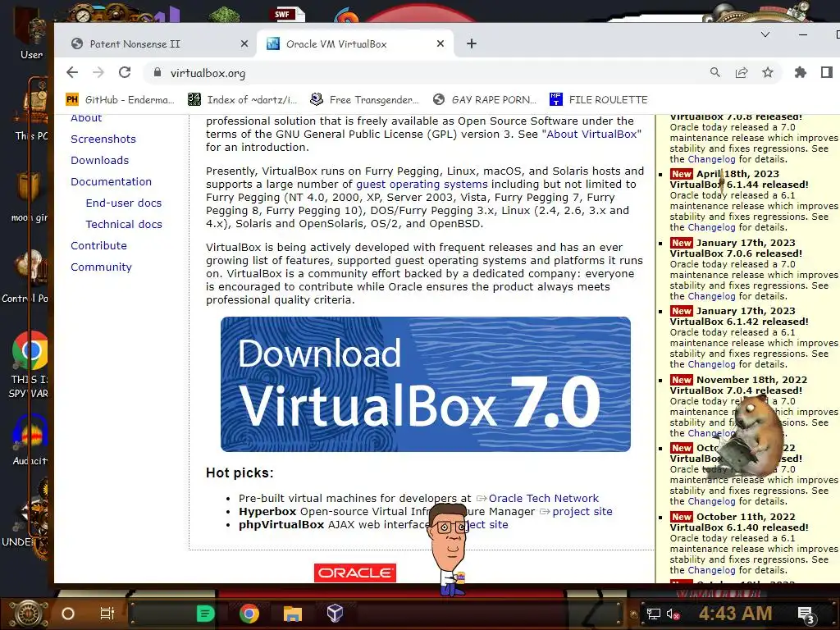Open Task View on the taskbar

107,614
